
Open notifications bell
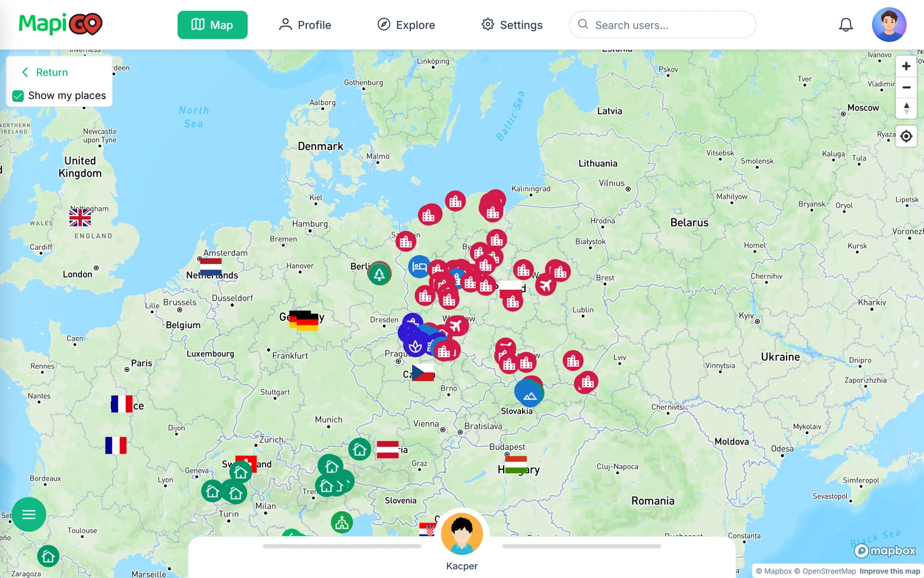pyautogui.click(x=846, y=25)
